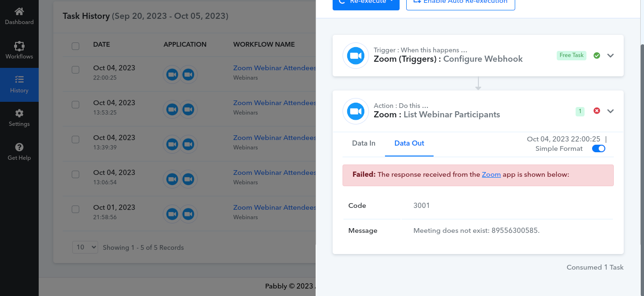
Task: Click green success check on trigger step
Action: click(x=597, y=56)
